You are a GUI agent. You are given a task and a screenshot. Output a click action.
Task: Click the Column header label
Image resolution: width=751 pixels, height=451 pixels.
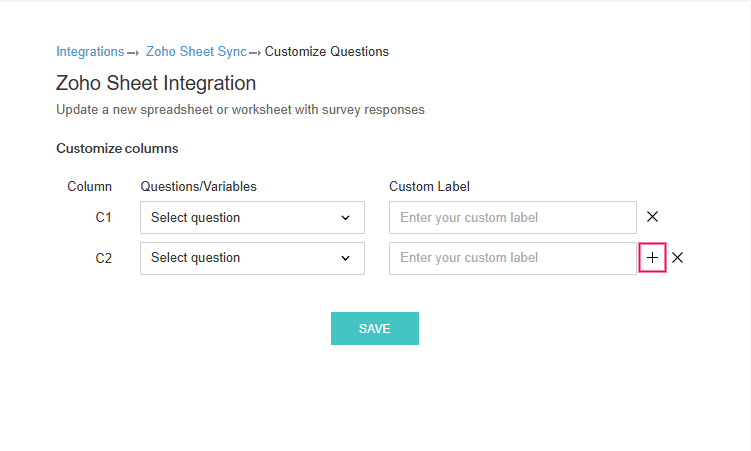[x=89, y=186]
